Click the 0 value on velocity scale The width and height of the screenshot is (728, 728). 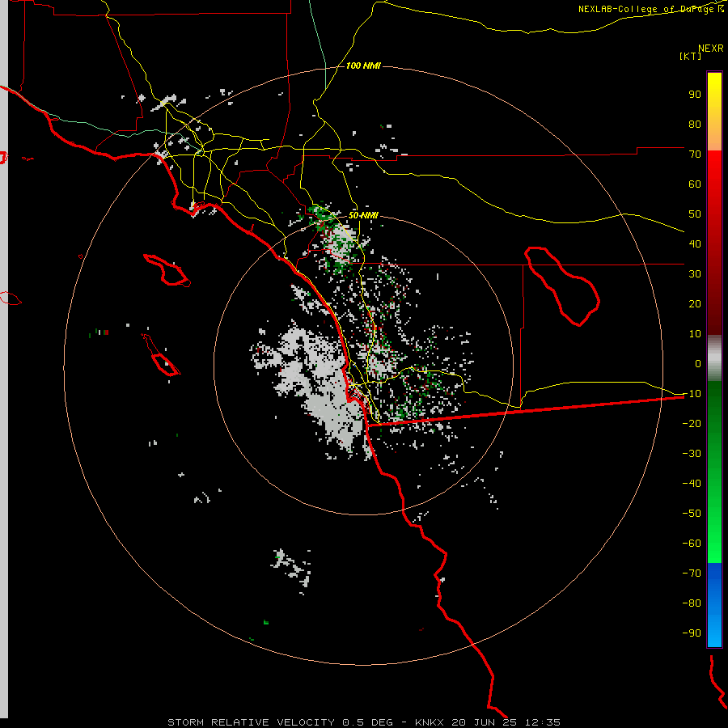click(698, 364)
